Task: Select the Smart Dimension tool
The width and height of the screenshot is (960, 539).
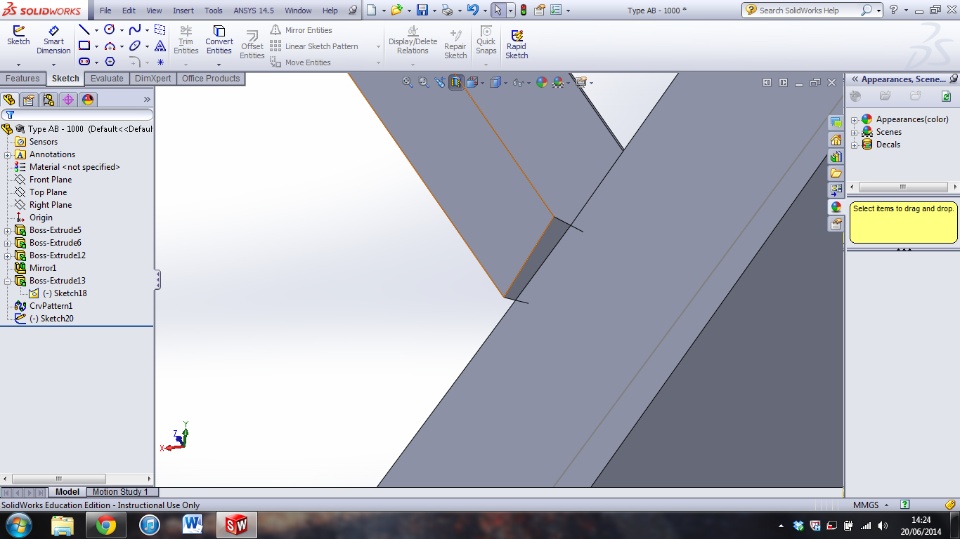Action: click(53, 39)
